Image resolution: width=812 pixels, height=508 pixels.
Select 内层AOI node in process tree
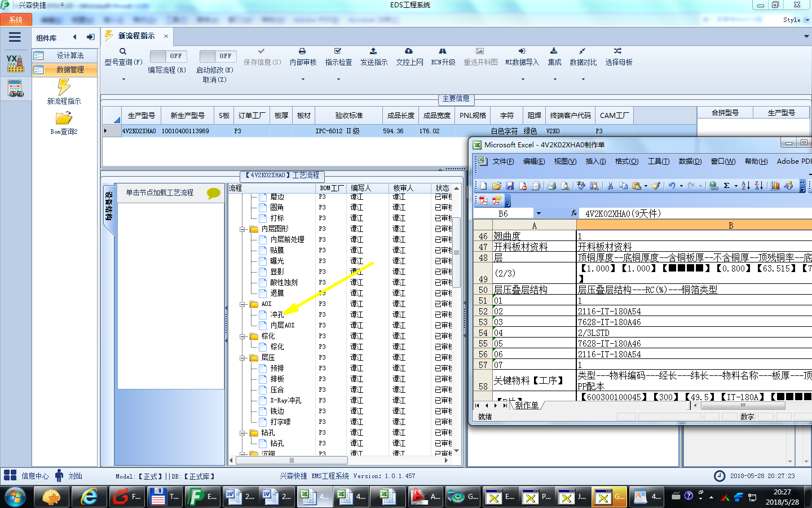point(283,325)
